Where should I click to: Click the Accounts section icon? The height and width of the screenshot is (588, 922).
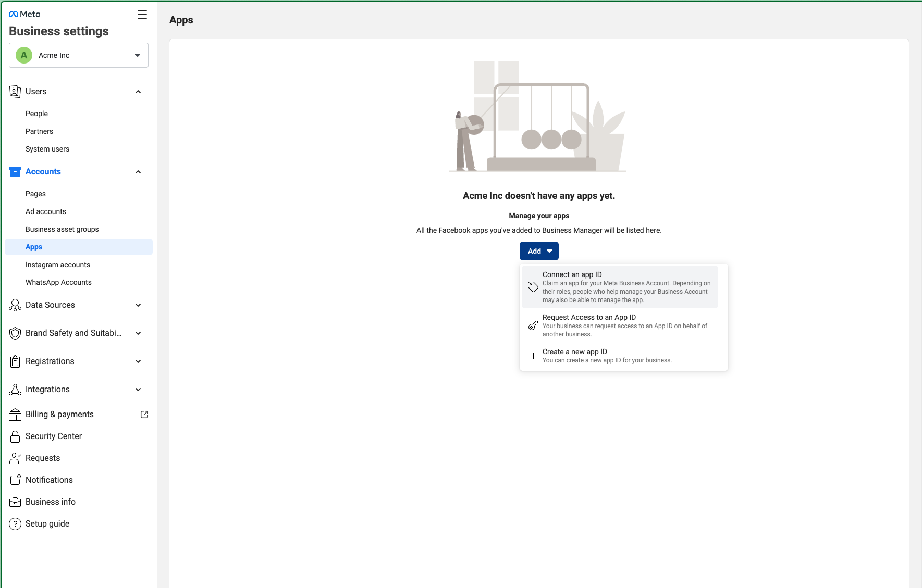click(15, 172)
